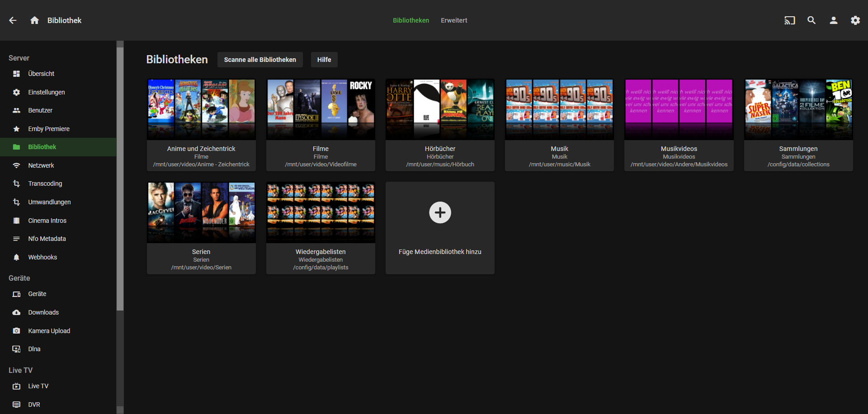Screen dimensions: 868x414
Task: Click Füge Medienbibliothek hinzu label
Action: click(440, 252)
